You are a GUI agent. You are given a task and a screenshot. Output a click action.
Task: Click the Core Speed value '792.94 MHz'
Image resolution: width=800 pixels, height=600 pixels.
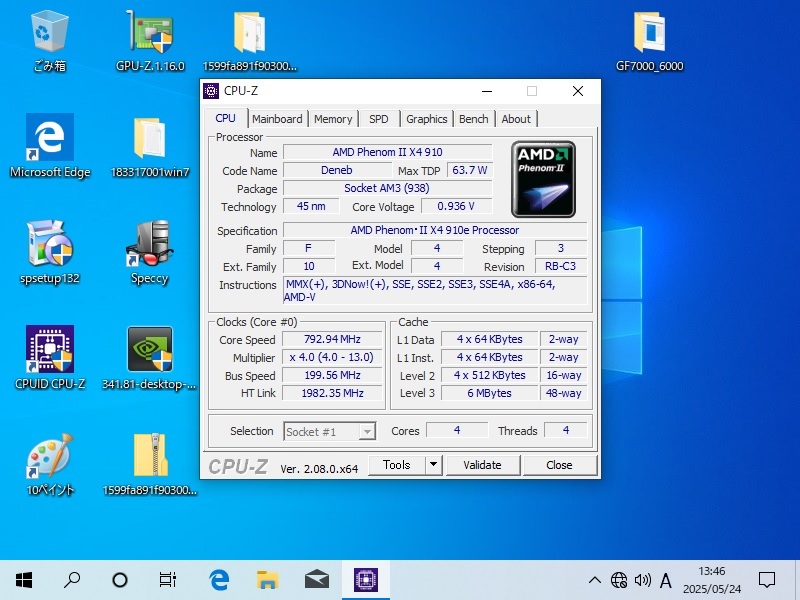(332, 339)
